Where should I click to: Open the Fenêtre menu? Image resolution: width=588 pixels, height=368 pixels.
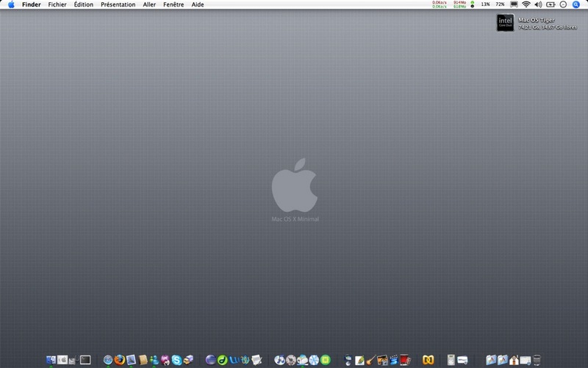point(173,4)
